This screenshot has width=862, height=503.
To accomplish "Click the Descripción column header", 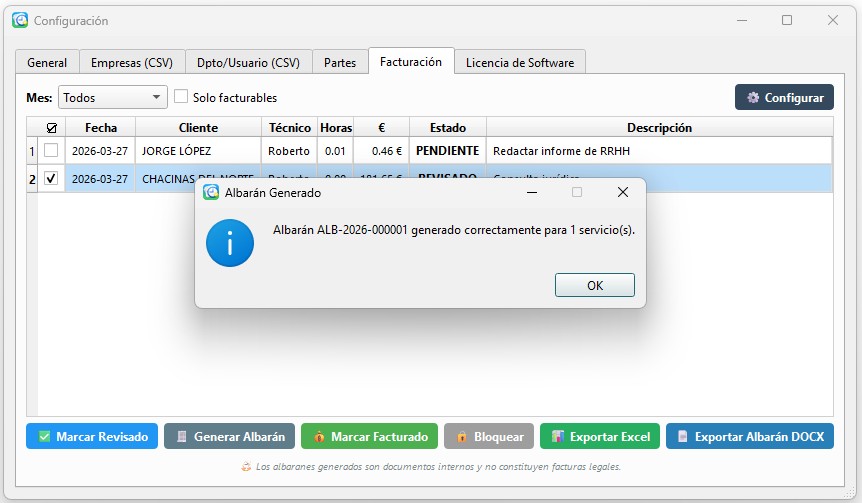I will tap(659, 128).
